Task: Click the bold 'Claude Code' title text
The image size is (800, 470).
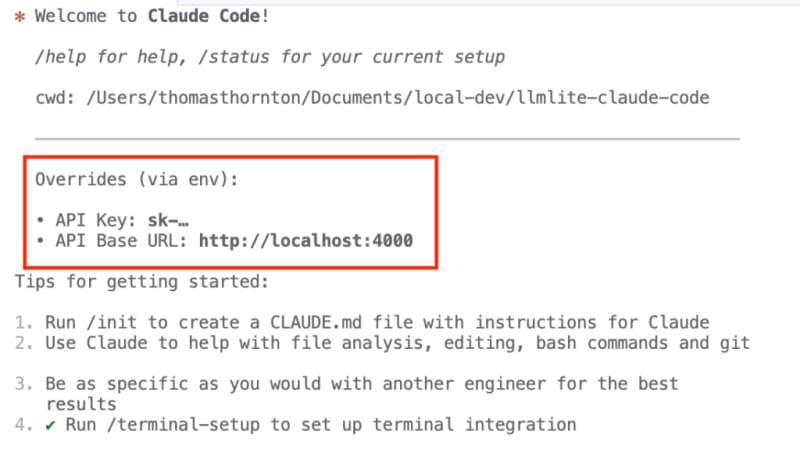Action: pyautogui.click(x=204, y=16)
